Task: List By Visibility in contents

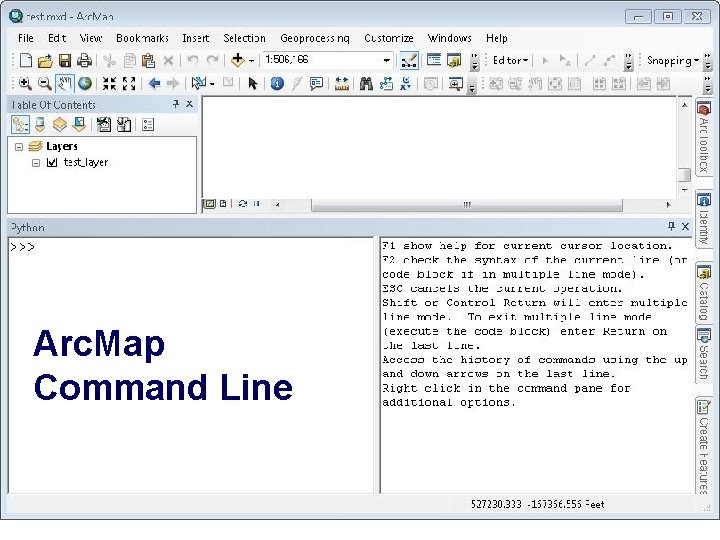Action: click(60, 125)
